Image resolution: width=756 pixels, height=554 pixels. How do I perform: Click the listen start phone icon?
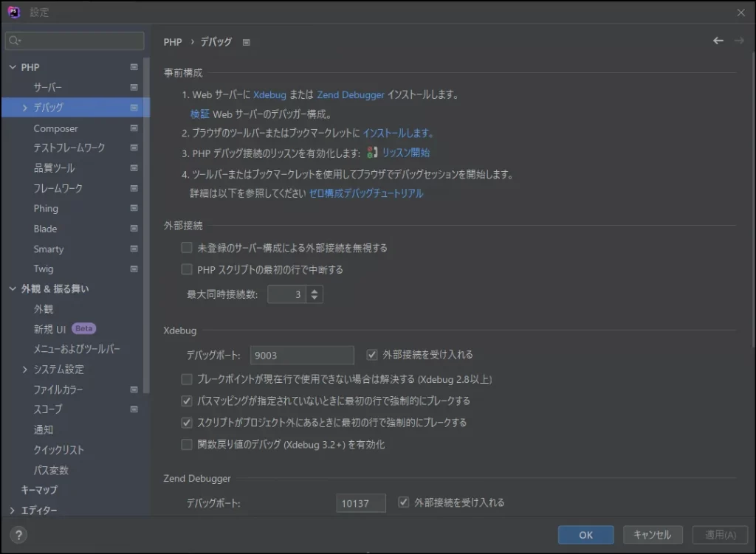click(372, 153)
